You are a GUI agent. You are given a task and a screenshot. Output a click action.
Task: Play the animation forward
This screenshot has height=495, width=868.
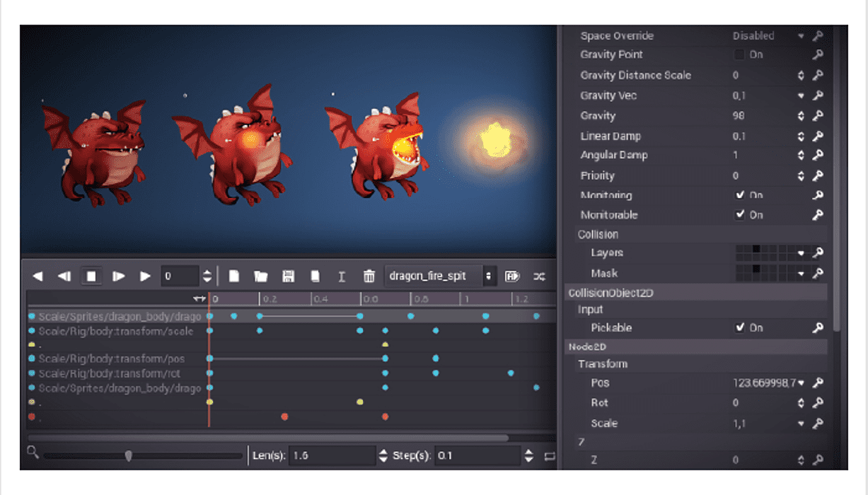point(144,276)
